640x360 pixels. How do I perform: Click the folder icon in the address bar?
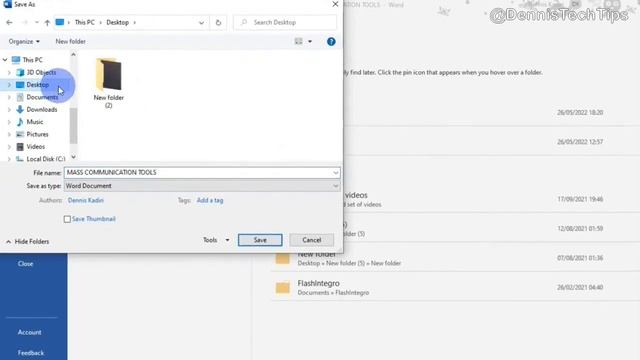point(60,22)
